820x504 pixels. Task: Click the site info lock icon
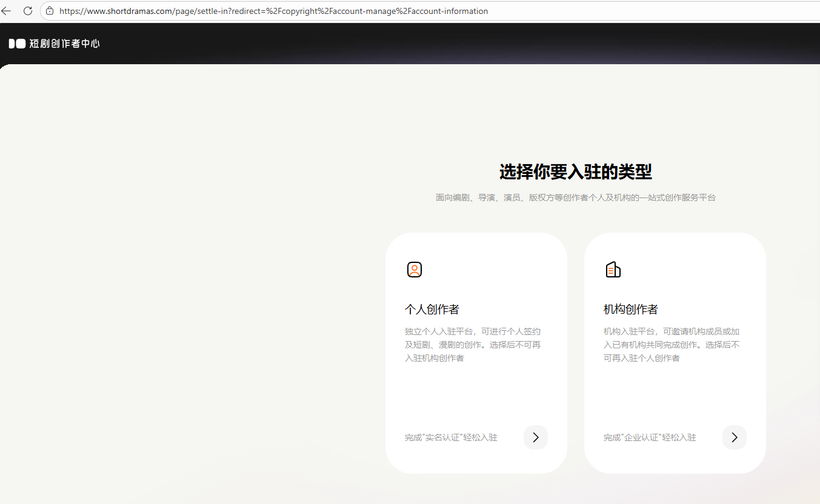pyautogui.click(x=50, y=11)
